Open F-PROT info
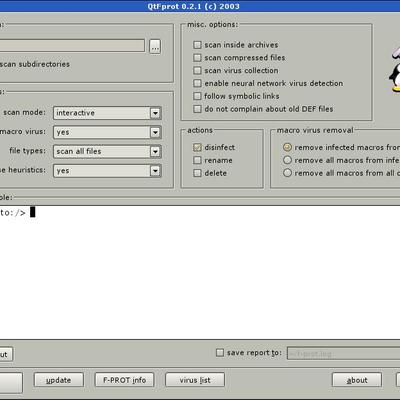 tap(124, 380)
